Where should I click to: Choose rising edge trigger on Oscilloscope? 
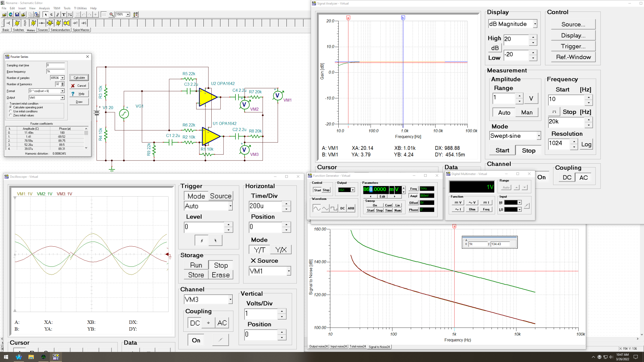(202, 240)
